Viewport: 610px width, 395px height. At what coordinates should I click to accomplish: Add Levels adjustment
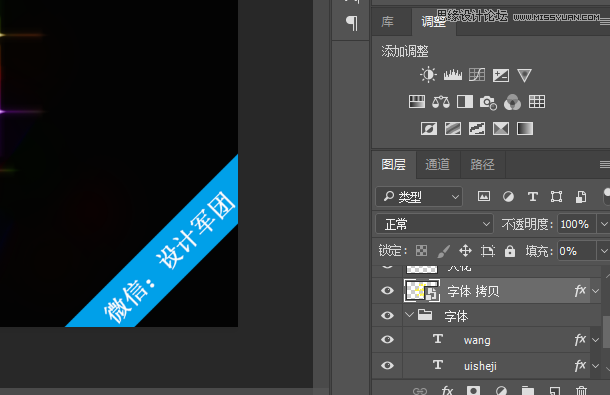tap(453, 75)
